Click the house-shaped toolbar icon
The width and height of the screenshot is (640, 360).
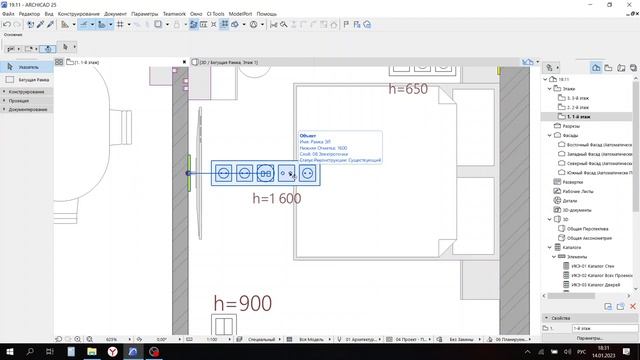click(x=334, y=24)
